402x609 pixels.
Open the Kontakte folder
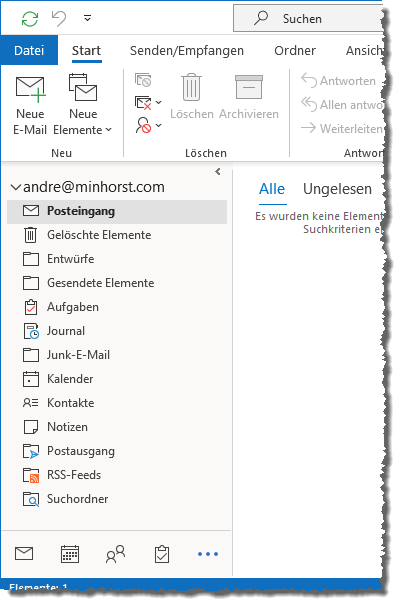(x=117, y=404)
